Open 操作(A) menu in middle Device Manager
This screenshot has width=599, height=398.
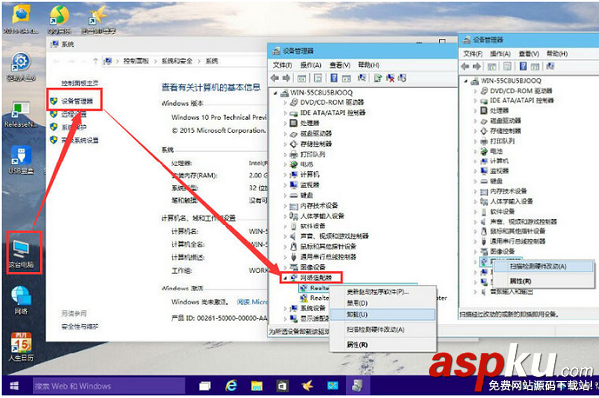point(311,65)
